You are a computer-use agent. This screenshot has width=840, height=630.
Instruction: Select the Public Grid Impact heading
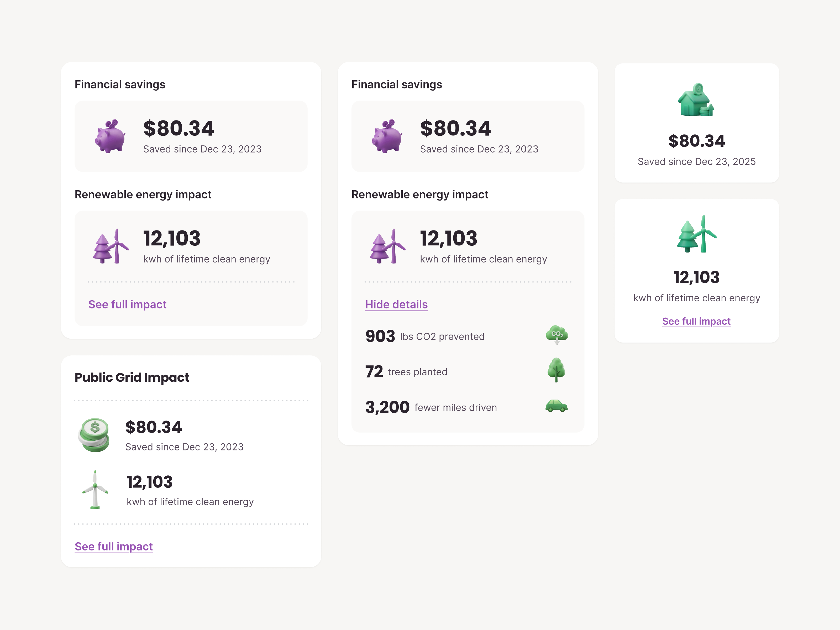click(132, 377)
